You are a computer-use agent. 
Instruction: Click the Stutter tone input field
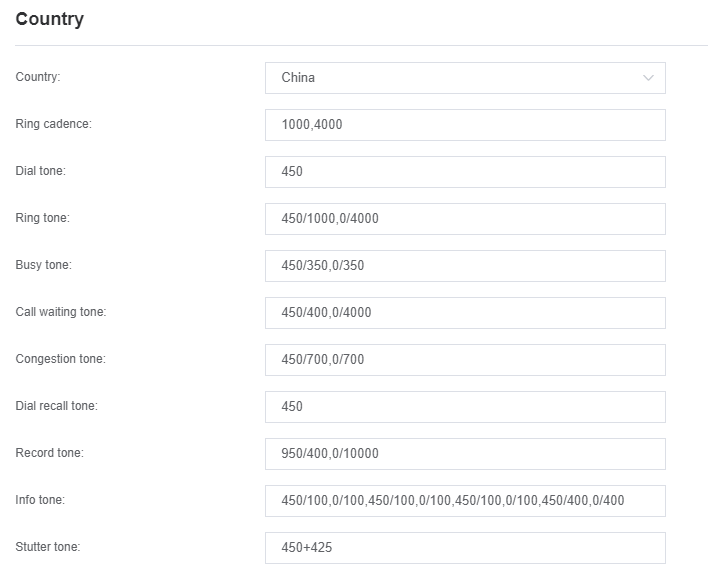(x=465, y=547)
